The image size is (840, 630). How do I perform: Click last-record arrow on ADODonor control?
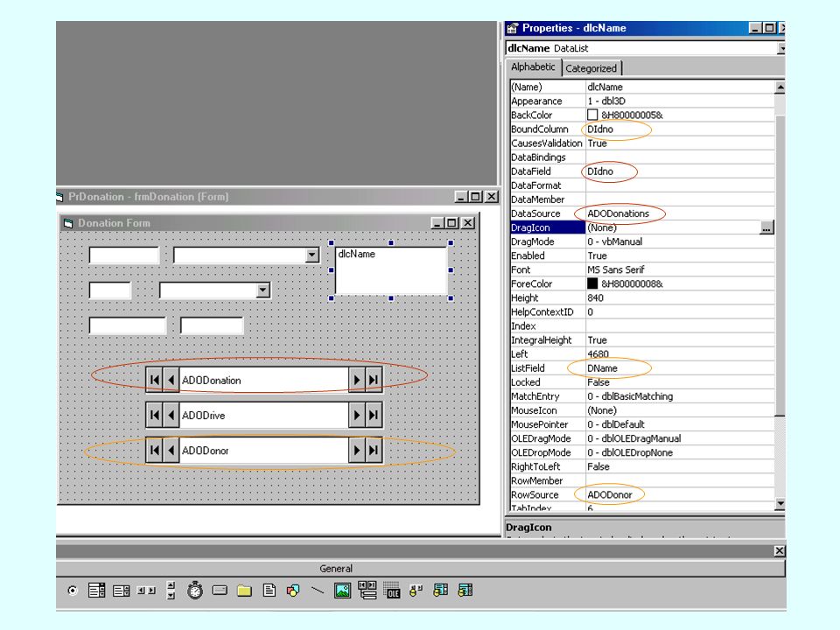coord(374,451)
